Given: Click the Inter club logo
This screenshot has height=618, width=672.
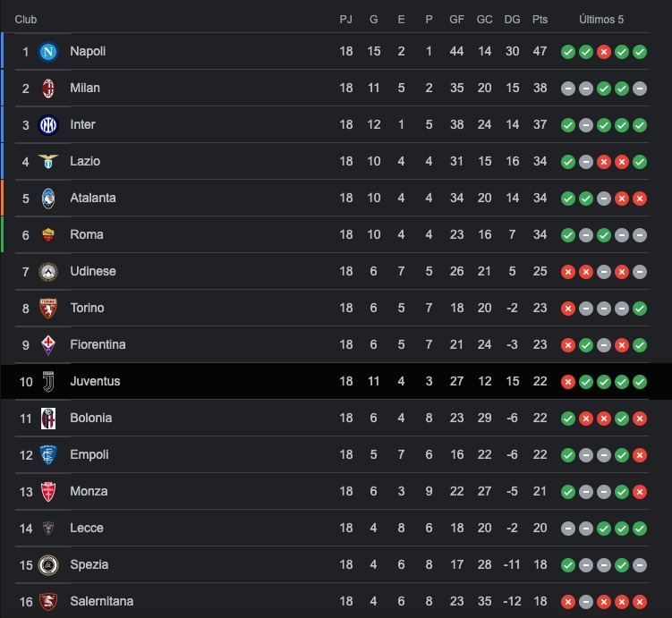Looking at the screenshot, I should pyautogui.click(x=48, y=125).
